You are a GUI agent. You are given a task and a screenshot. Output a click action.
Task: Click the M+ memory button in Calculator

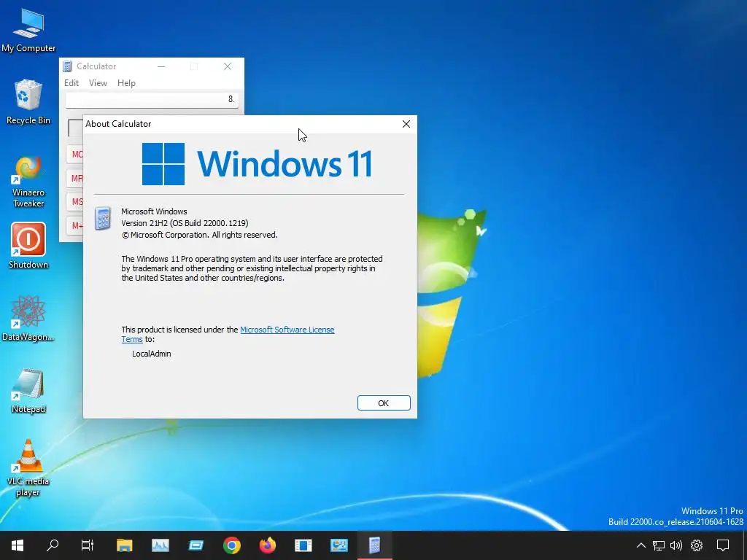[x=75, y=226]
